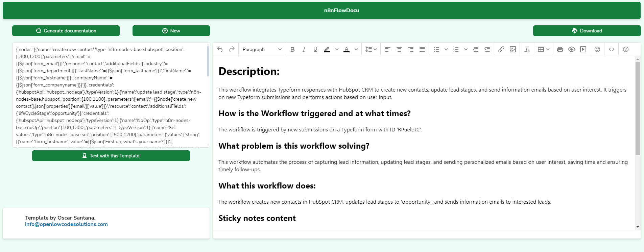Screen dimensions: 644x252
Task: Click the Generate documentation button
Action: click(66, 31)
